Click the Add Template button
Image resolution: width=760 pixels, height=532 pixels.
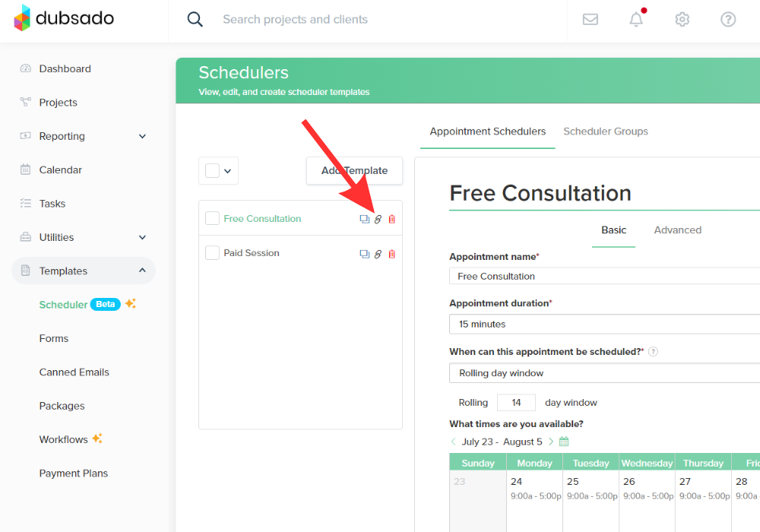[x=354, y=171]
